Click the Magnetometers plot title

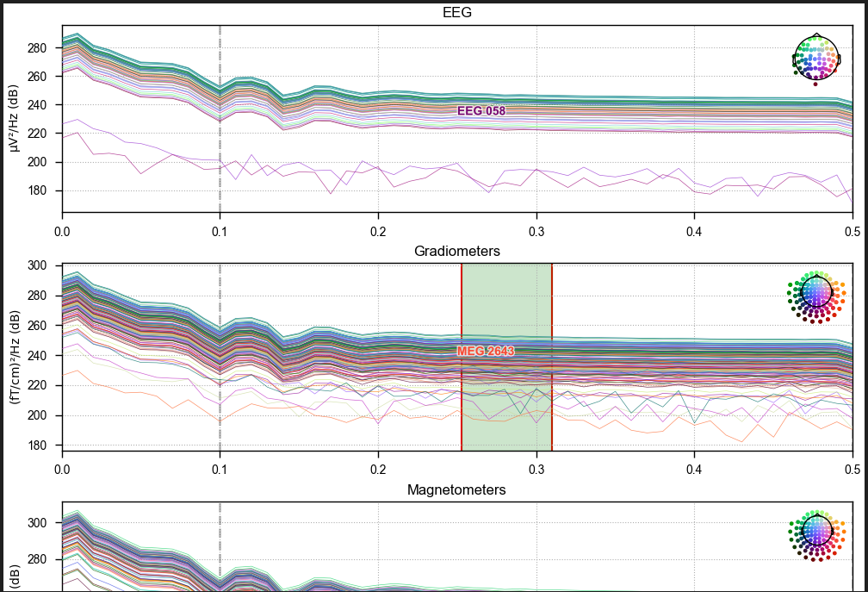coord(456,489)
